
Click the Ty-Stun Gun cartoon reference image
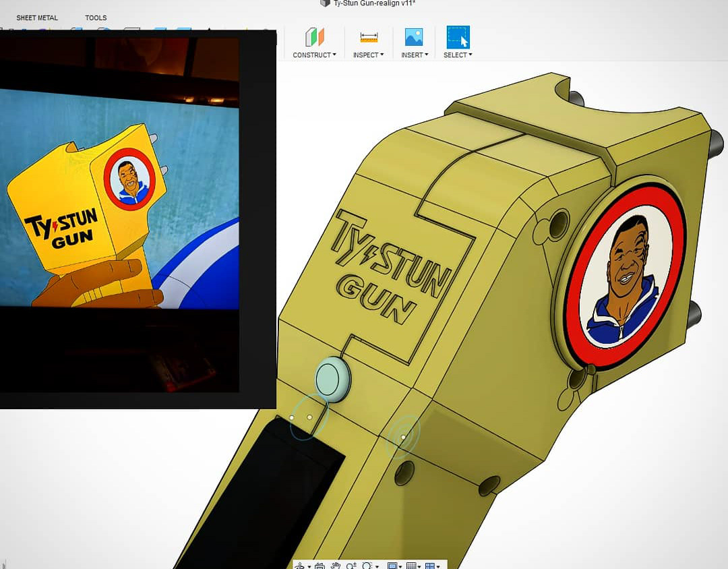pos(119,198)
